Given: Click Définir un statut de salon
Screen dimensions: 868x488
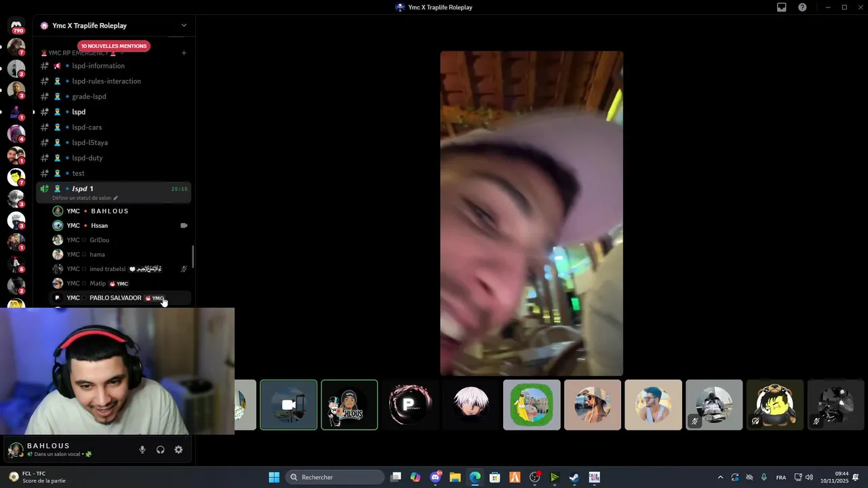Looking at the screenshot, I should coord(85,198).
